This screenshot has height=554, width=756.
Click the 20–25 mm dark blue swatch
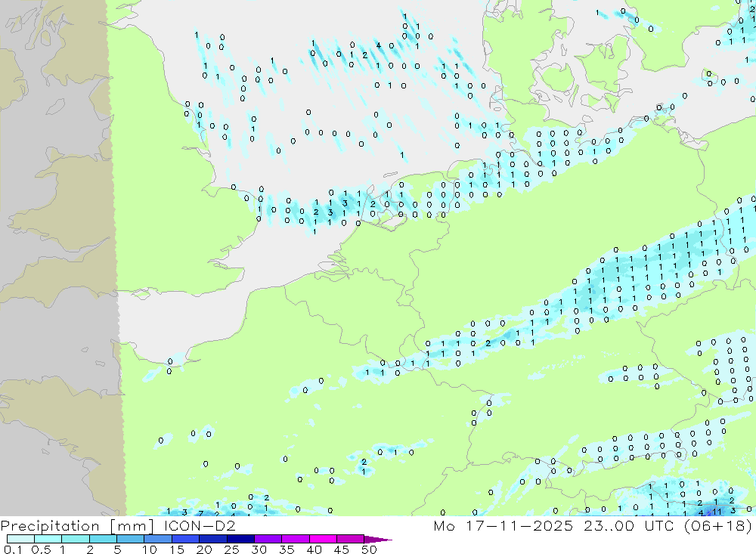[x=213, y=539]
